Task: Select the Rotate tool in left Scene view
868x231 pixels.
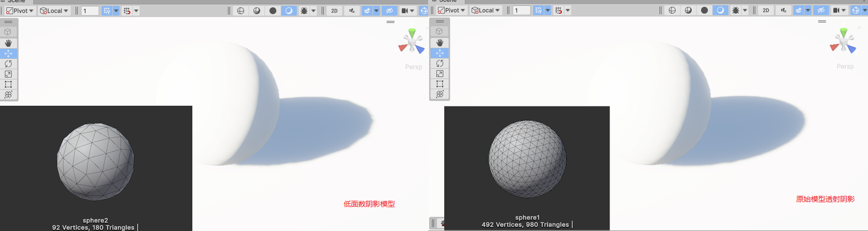Action: [8, 63]
